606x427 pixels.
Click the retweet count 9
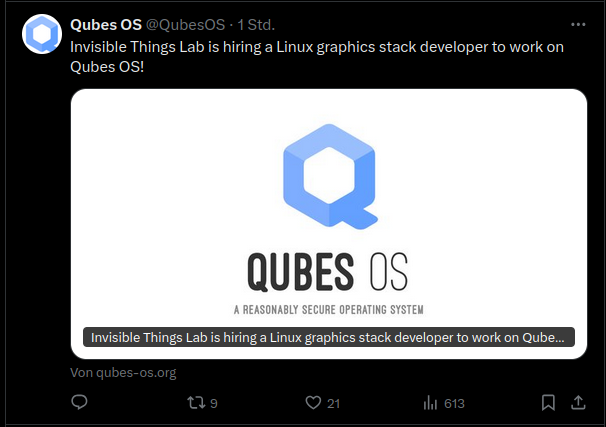[x=214, y=403]
